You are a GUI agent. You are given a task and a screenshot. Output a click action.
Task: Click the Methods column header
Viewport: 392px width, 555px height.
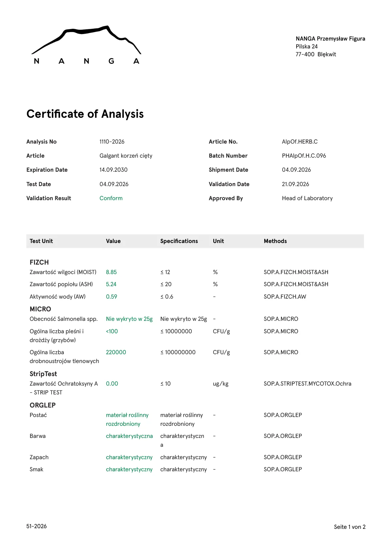(275, 241)
